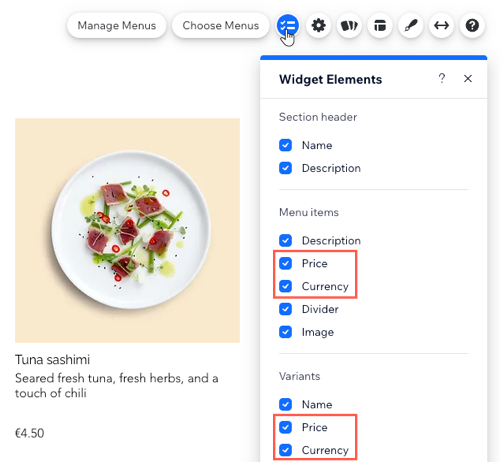
Task: Select the Tuna sashimi dish image
Action: [x=127, y=230]
